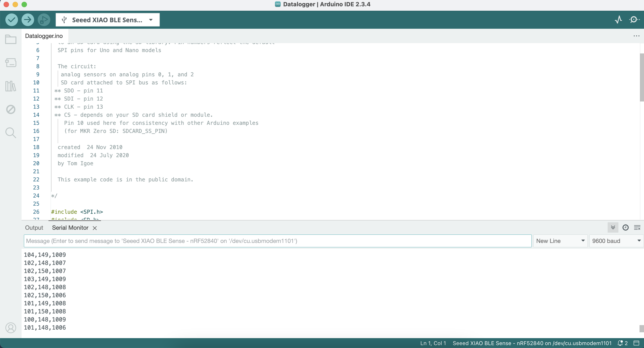The image size is (644, 348).
Task: Open the New Line ending dropdown
Action: (560, 241)
